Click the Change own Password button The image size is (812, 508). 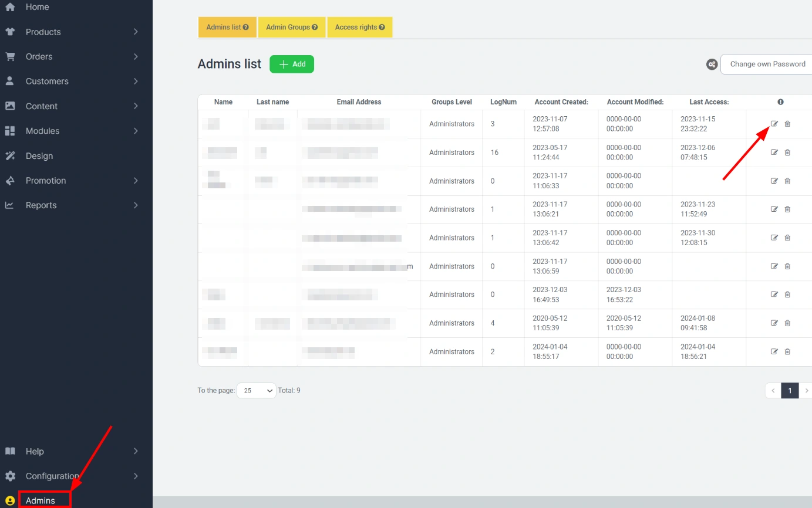[767, 65]
